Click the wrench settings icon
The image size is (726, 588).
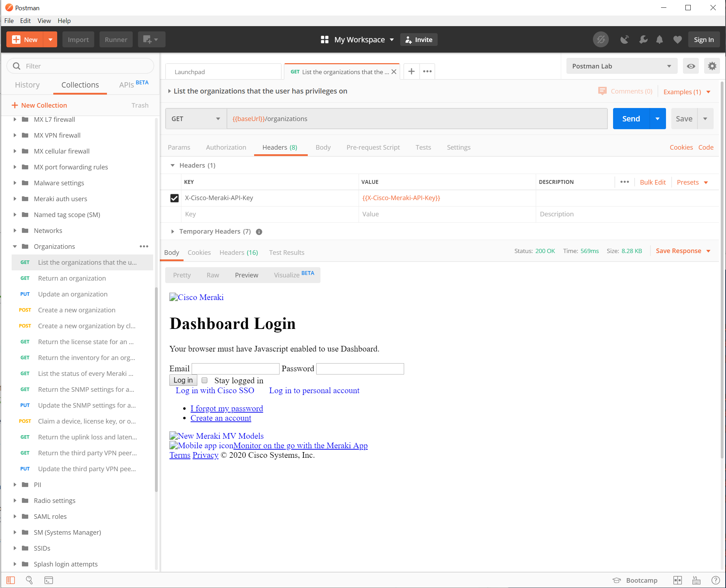[x=643, y=40]
